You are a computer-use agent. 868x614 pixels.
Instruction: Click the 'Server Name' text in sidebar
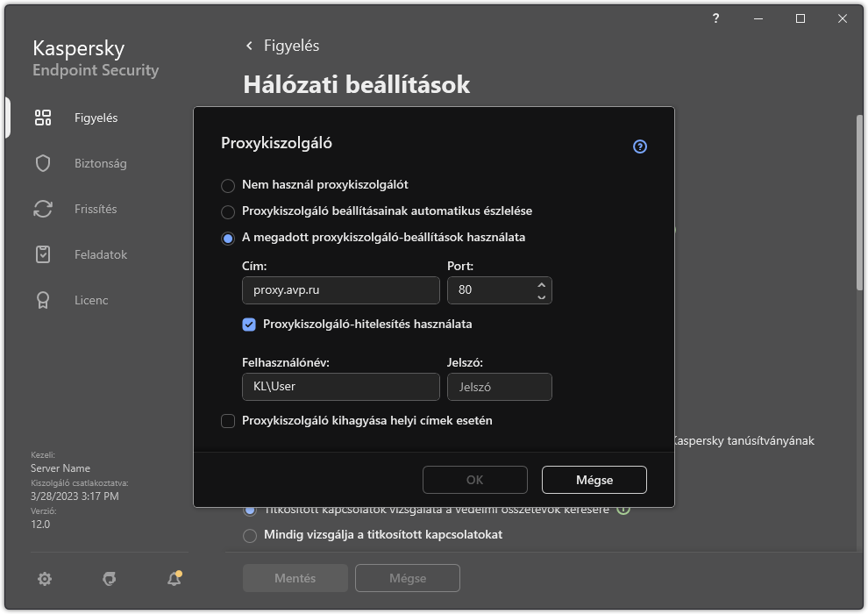pos(60,468)
